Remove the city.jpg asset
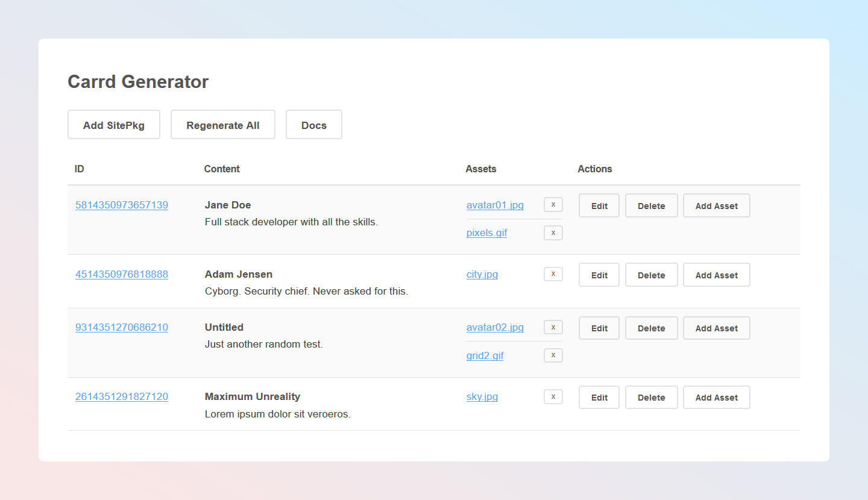 [553, 274]
